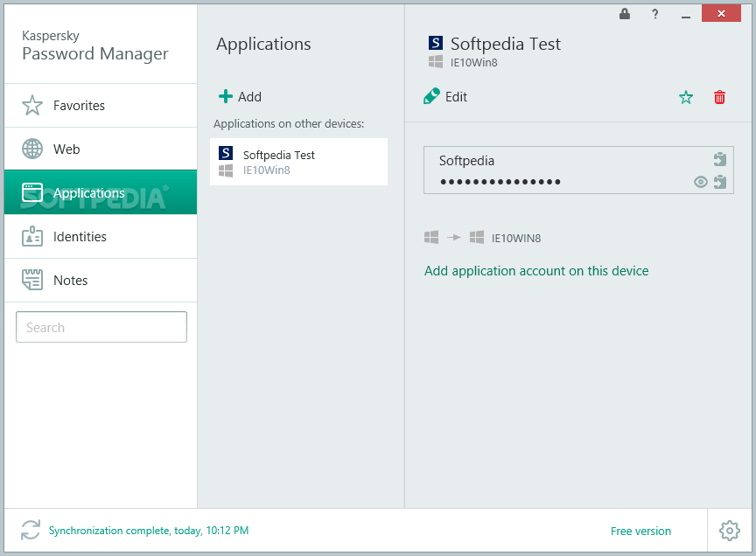The width and height of the screenshot is (756, 556).
Task: Open the Notes section
Action: point(101,281)
